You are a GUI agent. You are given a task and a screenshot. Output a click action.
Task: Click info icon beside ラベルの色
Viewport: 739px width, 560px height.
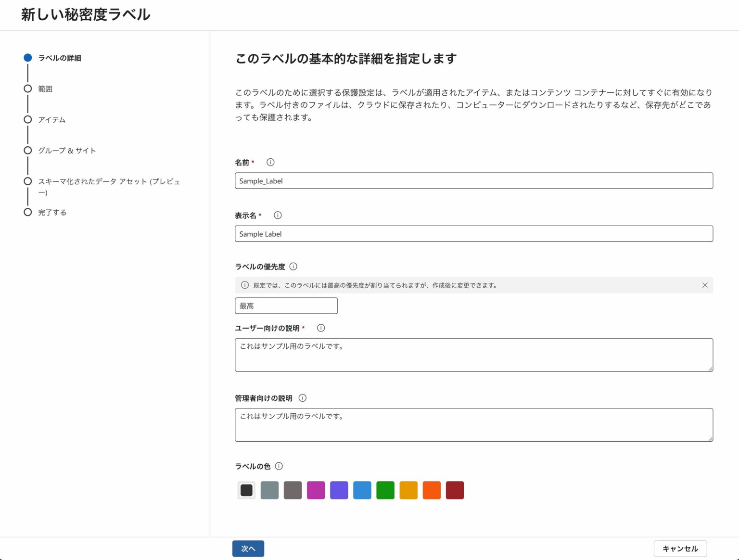pyautogui.click(x=279, y=466)
